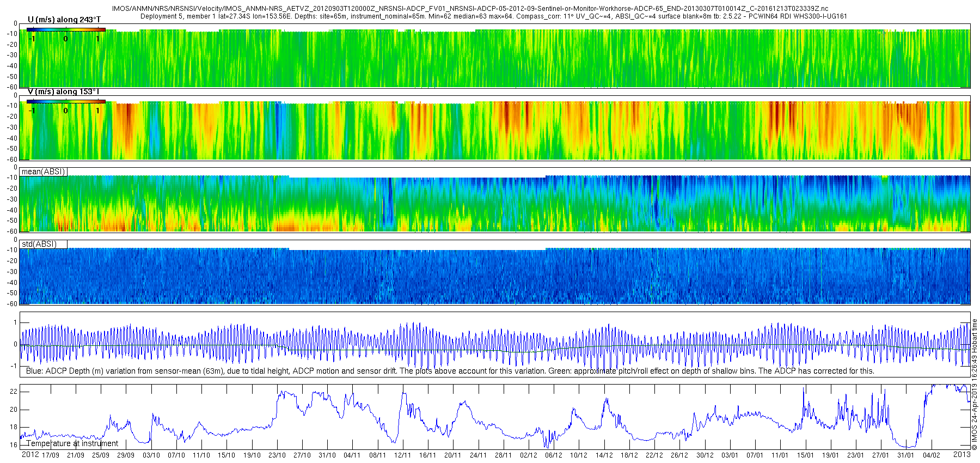Click the '22/12' date tick label
Screen dimensions: 980x463
[x=654, y=455]
